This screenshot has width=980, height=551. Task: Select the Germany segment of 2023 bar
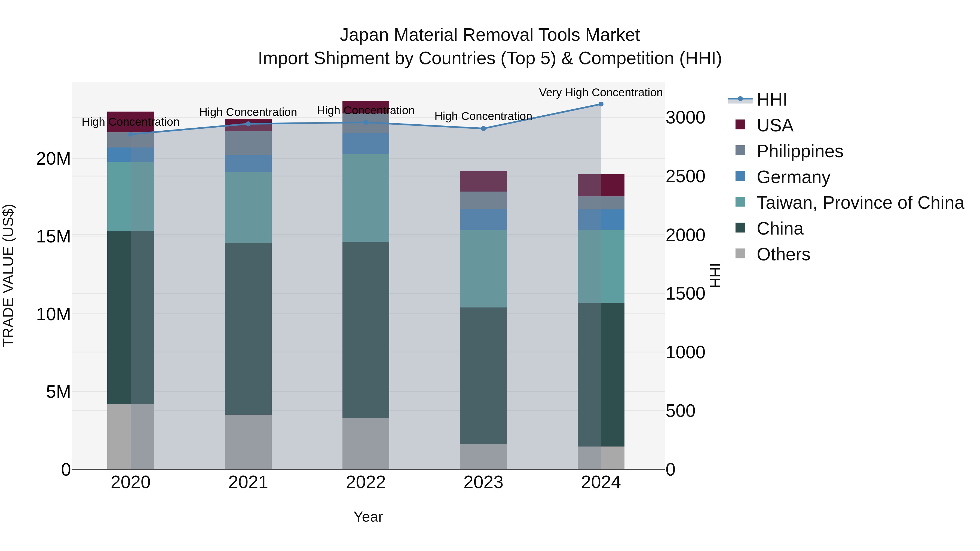coord(483,219)
